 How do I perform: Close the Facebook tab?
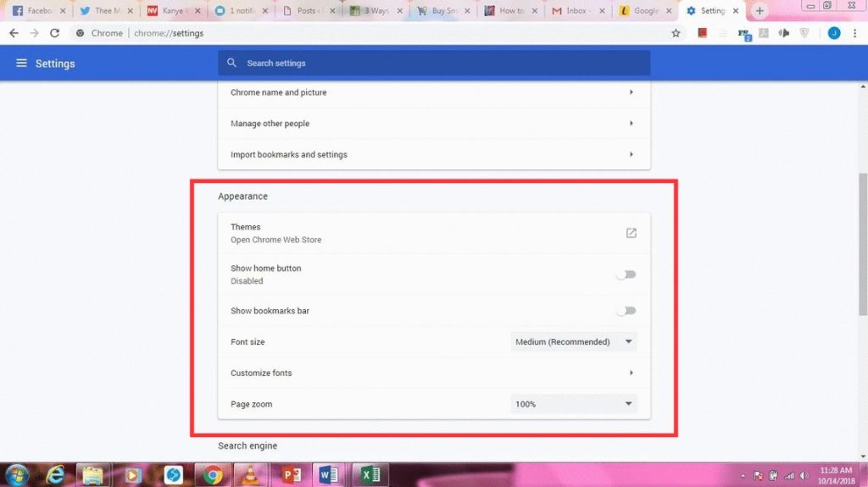click(63, 10)
